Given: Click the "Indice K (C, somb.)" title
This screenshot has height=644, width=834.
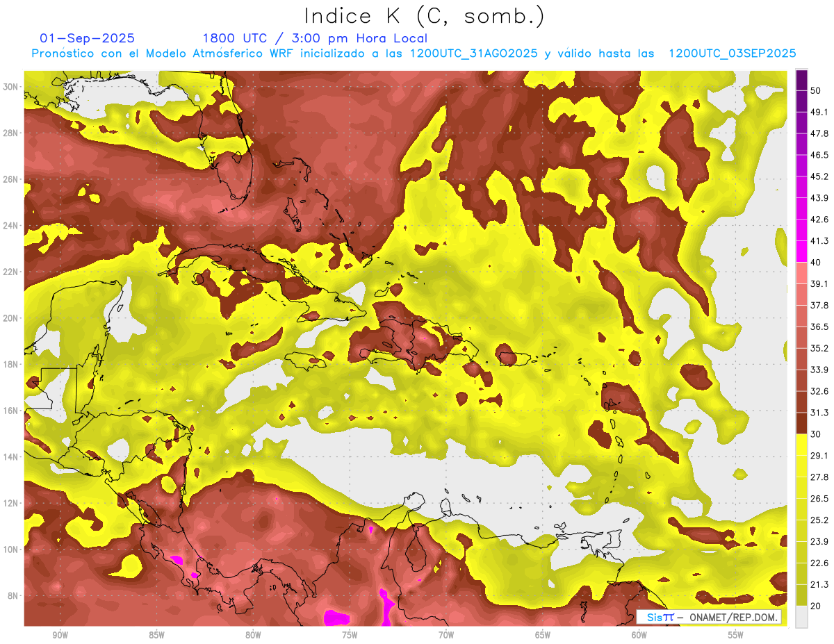Looking at the screenshot, I should (x=424, y=17).
